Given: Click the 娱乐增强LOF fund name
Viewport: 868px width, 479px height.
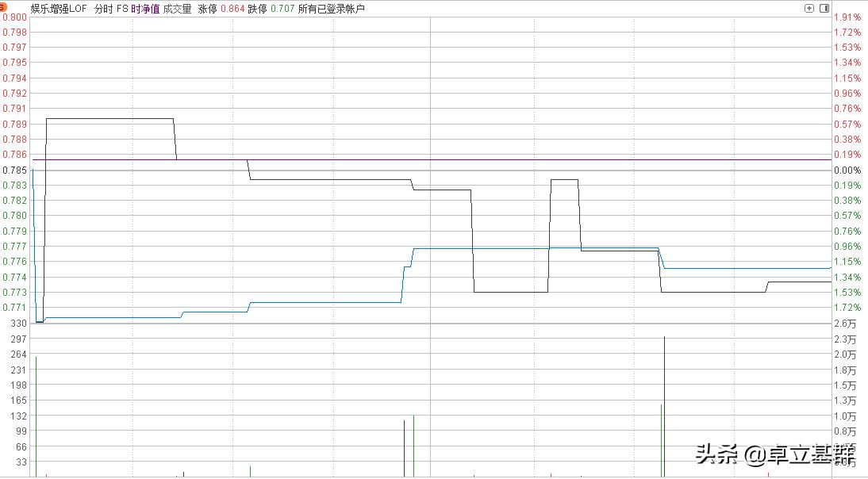Looking at the screenshot, I should (60, 9).
